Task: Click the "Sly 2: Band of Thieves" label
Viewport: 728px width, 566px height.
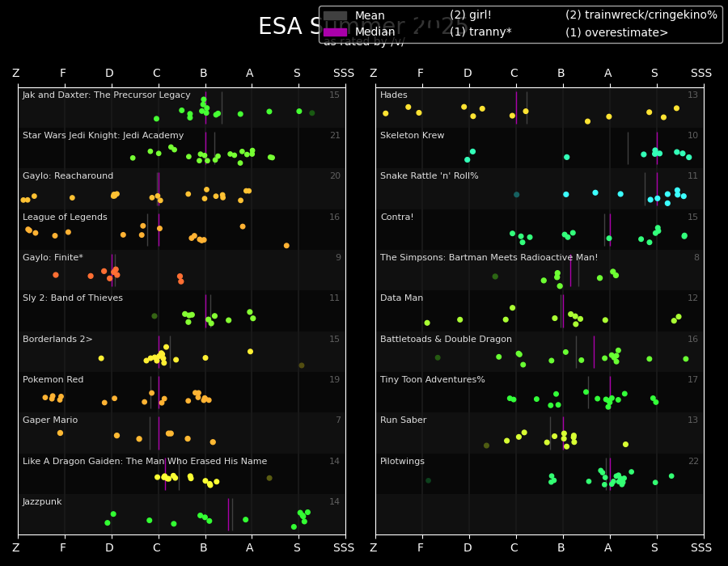Action: 73,298
